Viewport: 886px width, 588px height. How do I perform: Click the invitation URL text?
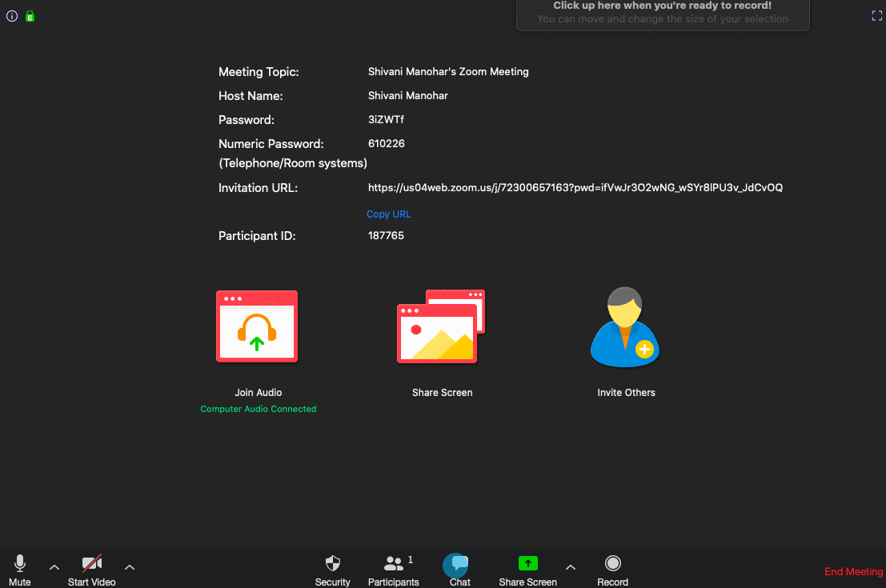tap(575, 187)
